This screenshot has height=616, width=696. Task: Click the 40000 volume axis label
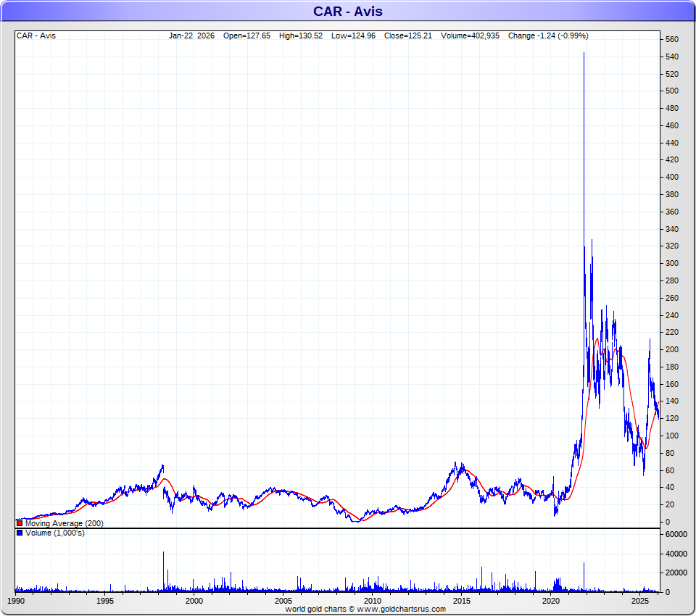click(x=676, y=554)
